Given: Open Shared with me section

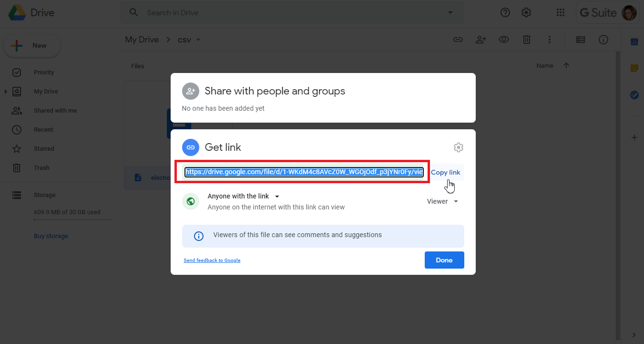Looking at the screenshot, I should click(x=55, y=111).
